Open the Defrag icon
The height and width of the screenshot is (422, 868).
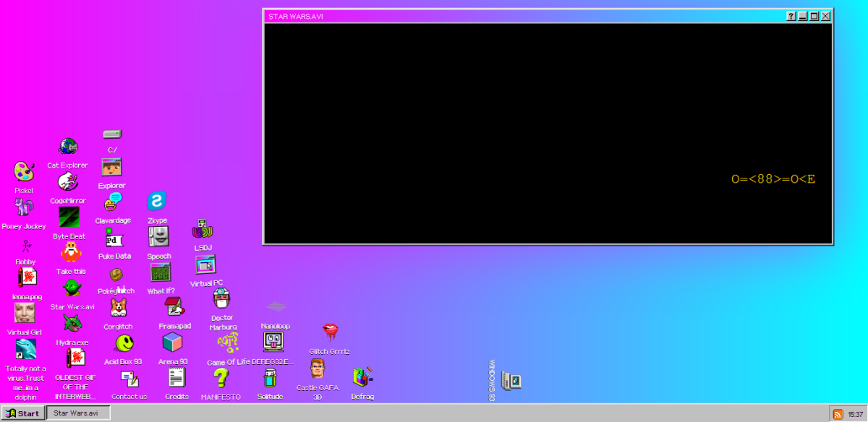click(x=363, y=378)
